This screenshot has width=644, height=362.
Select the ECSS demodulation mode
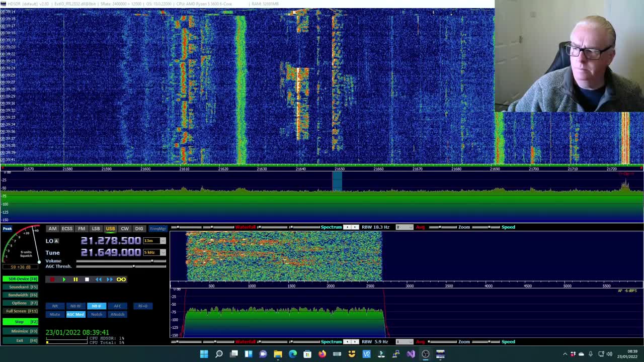pyautogui.click(x=67, y=229)
